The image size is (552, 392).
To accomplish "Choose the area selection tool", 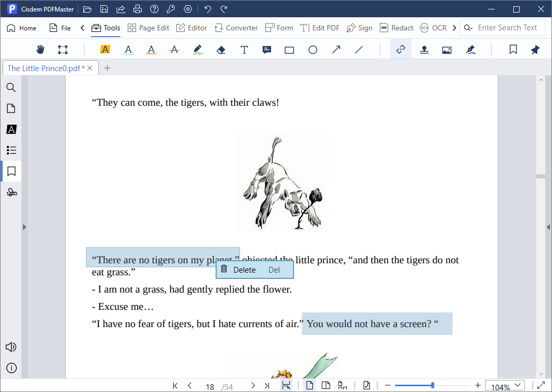I will pos(63,50).
